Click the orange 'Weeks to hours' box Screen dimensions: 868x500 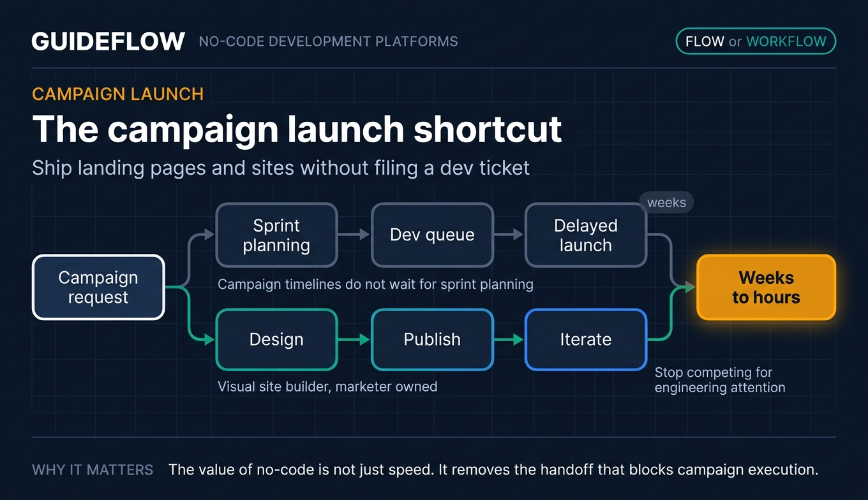pos(766,287)
